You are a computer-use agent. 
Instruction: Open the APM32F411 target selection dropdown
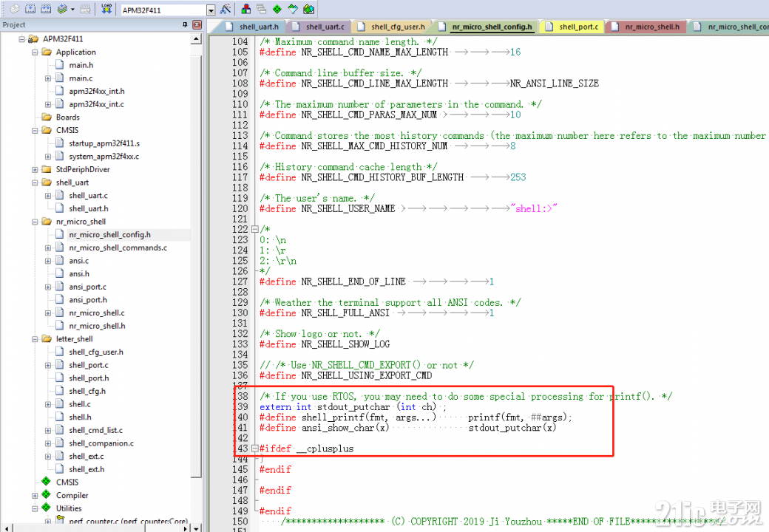211,10
